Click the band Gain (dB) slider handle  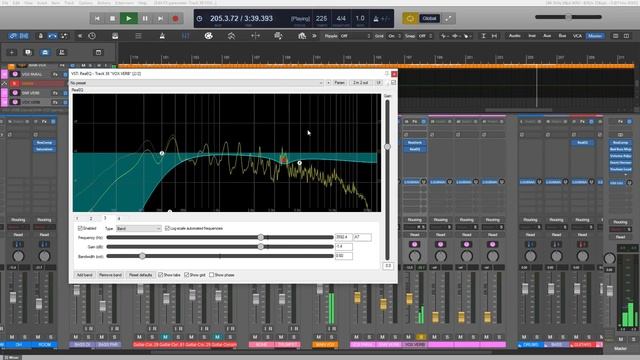[260, 247]
